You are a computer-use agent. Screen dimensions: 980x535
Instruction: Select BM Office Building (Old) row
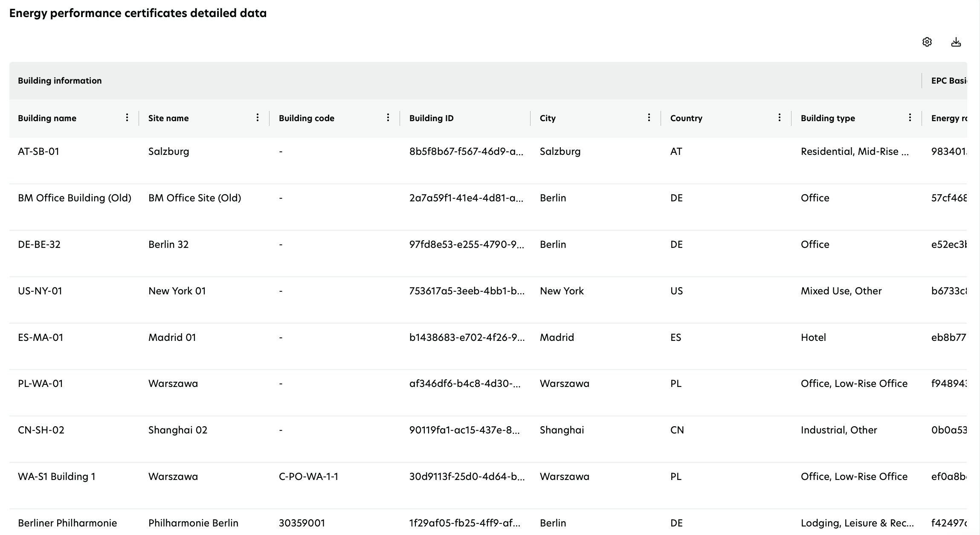[x=74, y=198]
